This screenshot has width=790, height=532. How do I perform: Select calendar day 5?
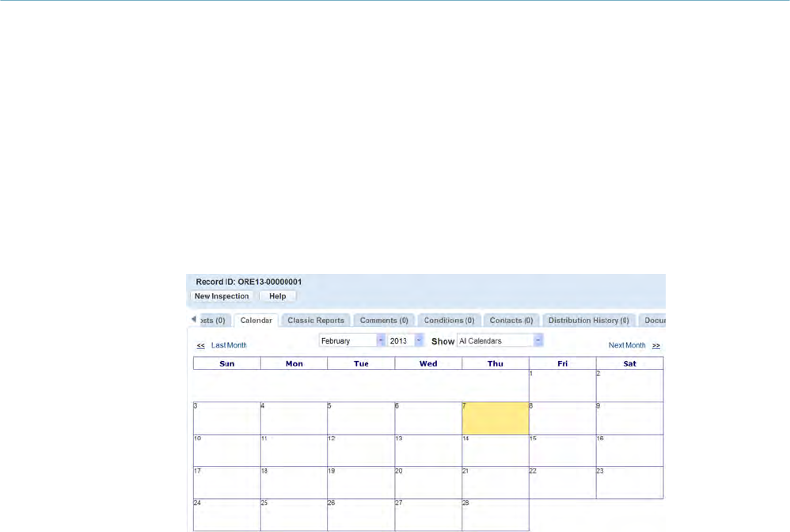pos(361,418)
